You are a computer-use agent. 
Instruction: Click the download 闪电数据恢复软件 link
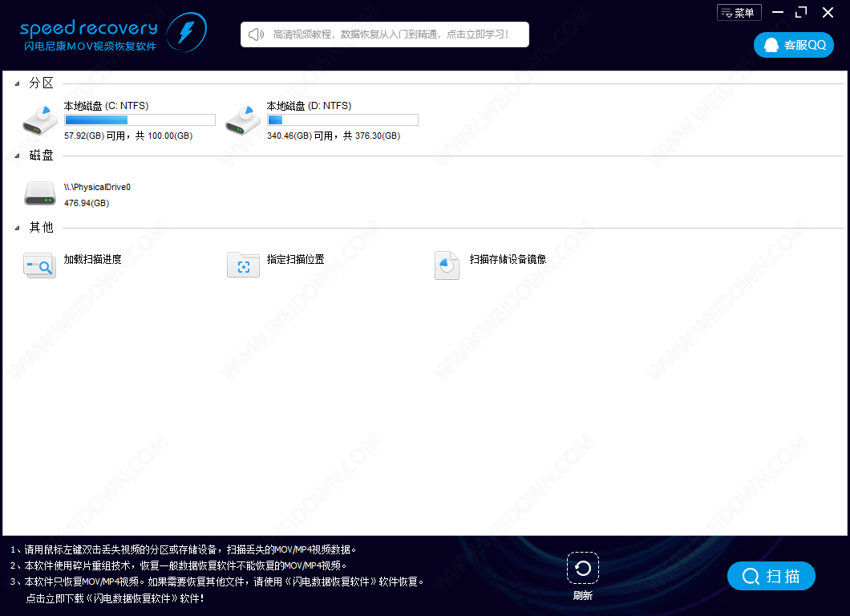tap(115, 598)
